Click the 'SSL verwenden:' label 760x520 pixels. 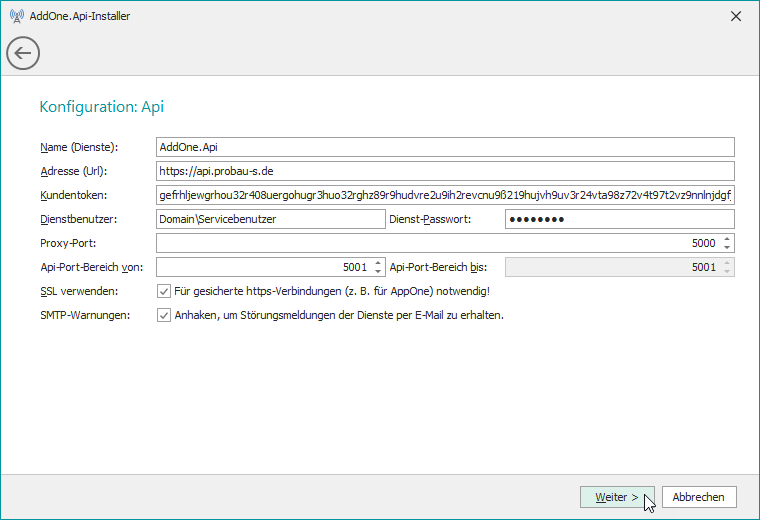pos(79,291)
